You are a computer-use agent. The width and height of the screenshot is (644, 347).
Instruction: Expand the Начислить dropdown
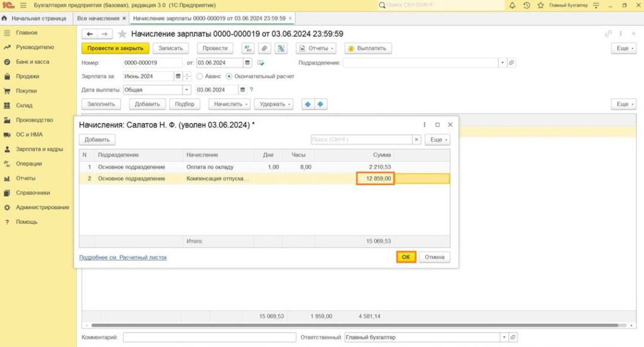point(230,104)
